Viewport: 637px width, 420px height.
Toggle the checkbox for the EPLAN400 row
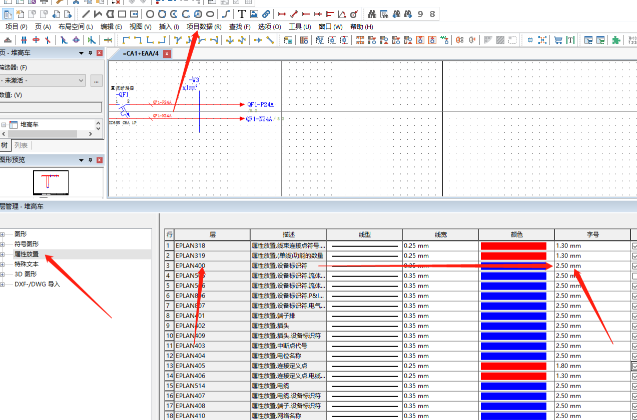point(633,266)
